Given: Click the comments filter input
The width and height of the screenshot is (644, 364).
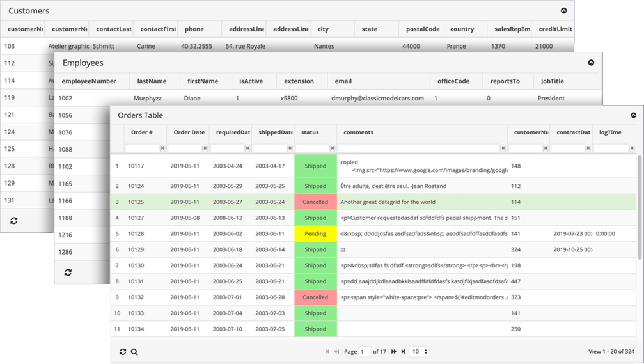Looking at the screenshot, I should pos(419,148).
